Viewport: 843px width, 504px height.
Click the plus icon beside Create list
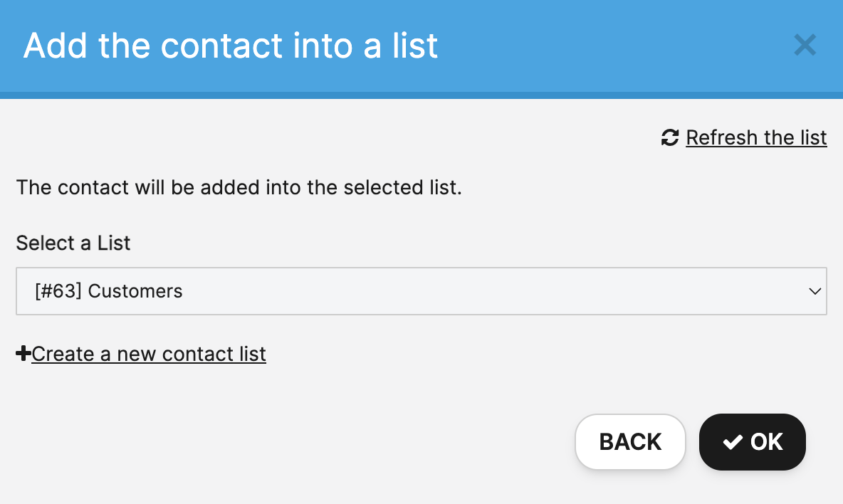[23, 353]
